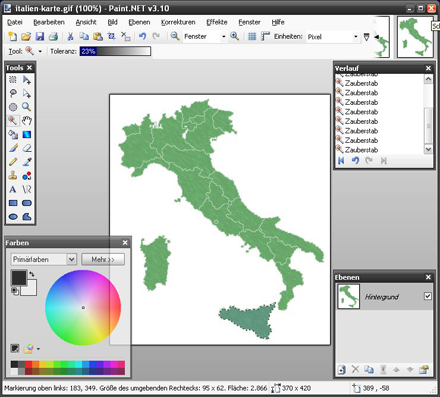The width and height of the screenshot is (440, 397).
Task: Click the Zoom In magnifier icon
Action: (x=234, y=36)
